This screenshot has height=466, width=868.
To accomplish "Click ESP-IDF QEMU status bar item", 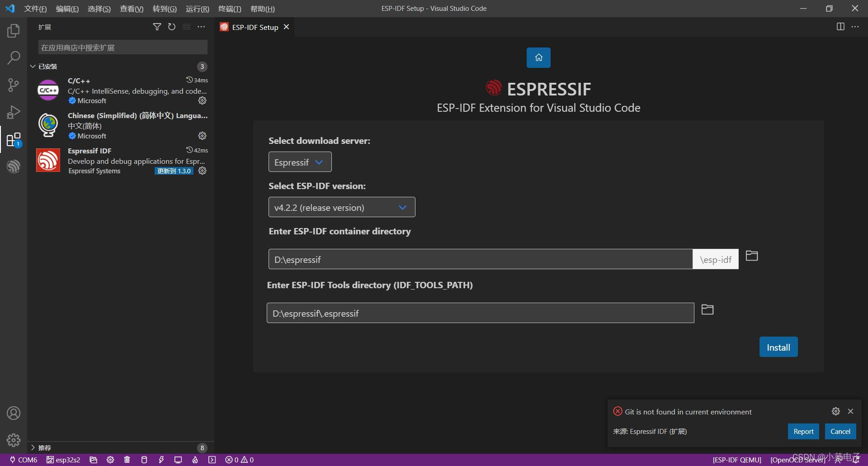I will click(737, 460).
